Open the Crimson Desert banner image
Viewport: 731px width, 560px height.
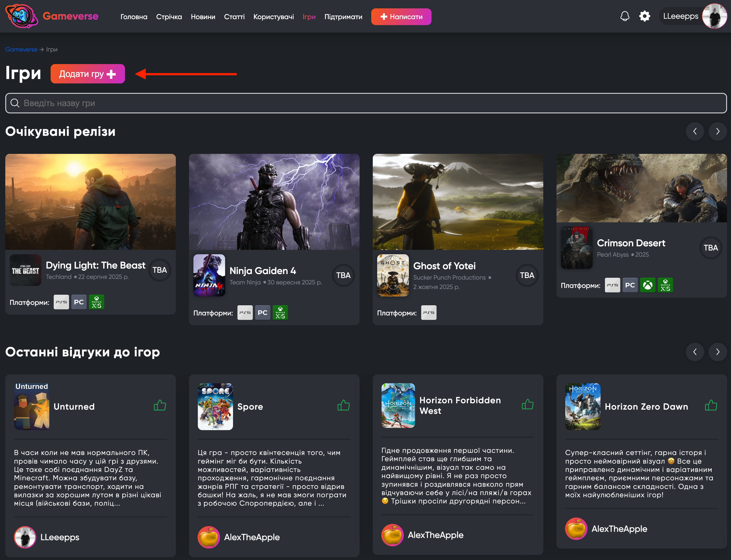point(641,188)
